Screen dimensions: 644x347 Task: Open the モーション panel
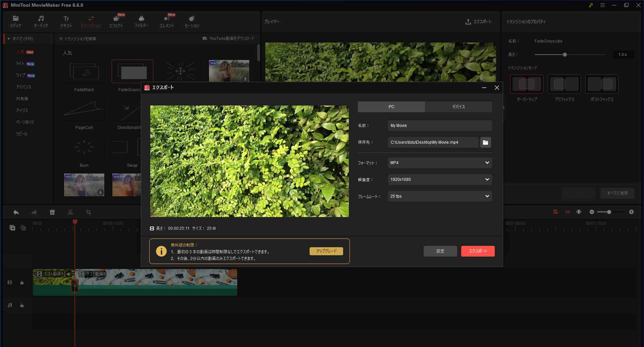pos(192,21)
